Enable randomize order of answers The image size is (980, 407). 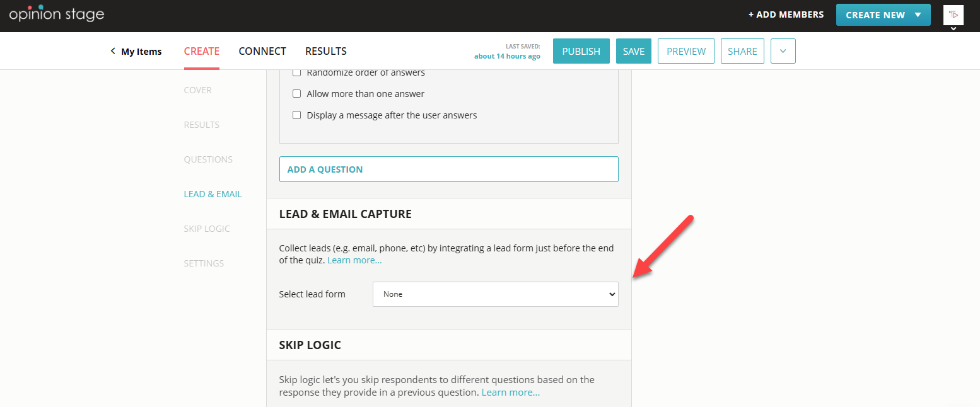point(297,72)
